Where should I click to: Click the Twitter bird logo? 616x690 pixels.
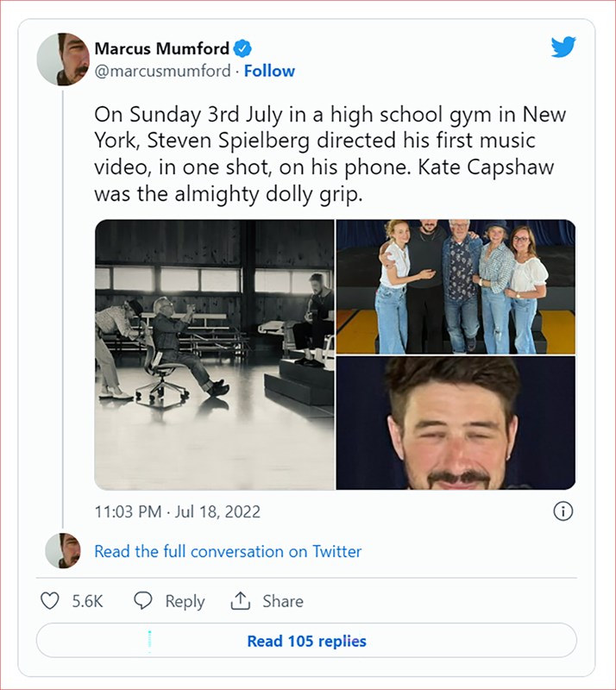point(563,47)
